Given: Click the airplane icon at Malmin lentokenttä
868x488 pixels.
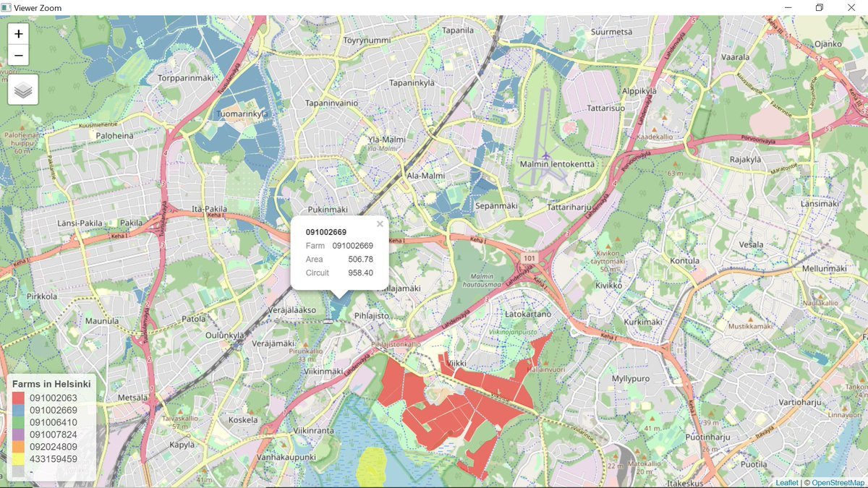Looking at the screenshot, I should coord(545,155).
